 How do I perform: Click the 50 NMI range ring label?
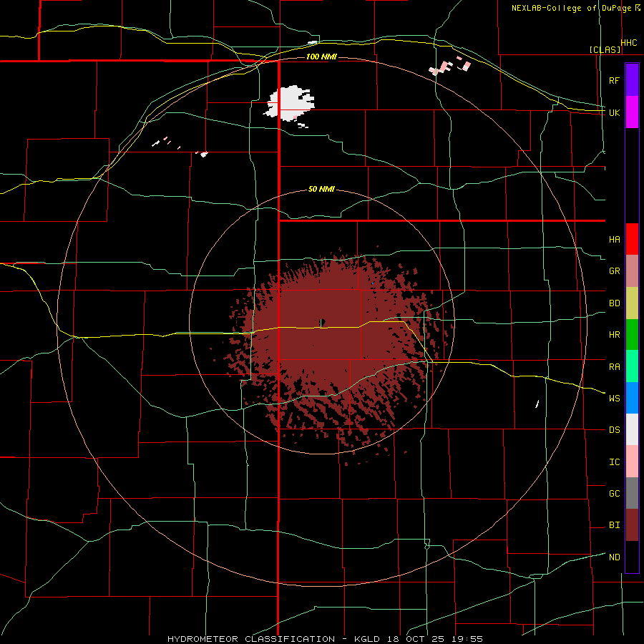pyautogui.click(x=321, y=189)
